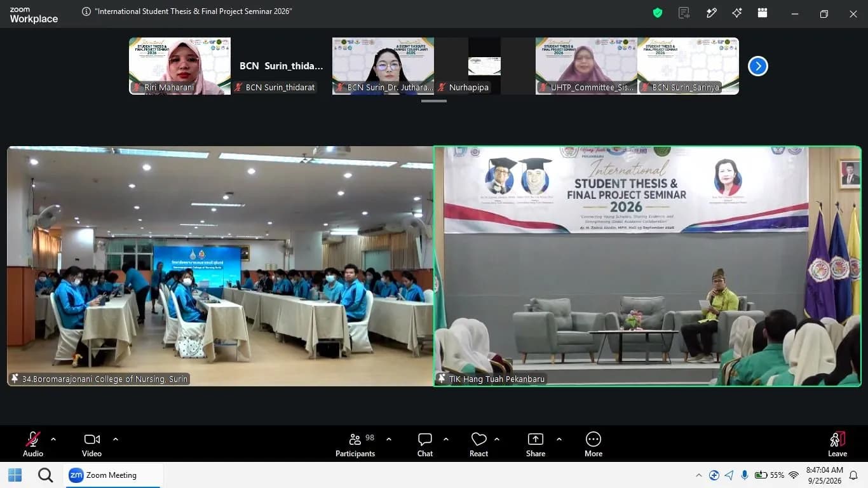Click the location arrow tray icon
The width and height of the screenshot is (868, 488).
coord(729,475)
